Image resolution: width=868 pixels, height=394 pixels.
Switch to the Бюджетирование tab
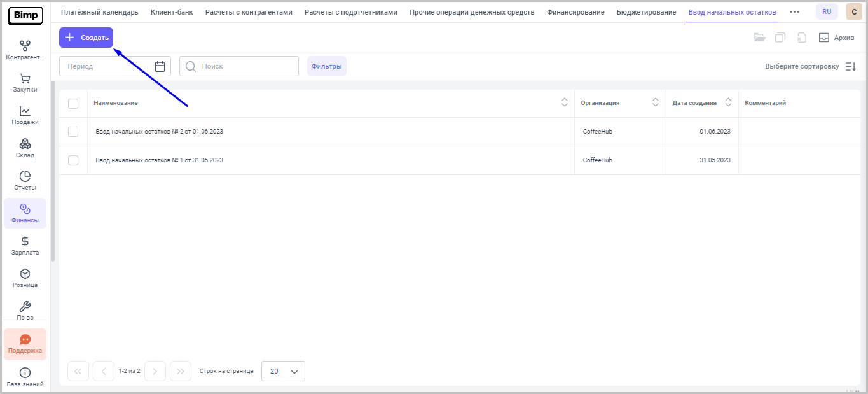coord(646,12)
